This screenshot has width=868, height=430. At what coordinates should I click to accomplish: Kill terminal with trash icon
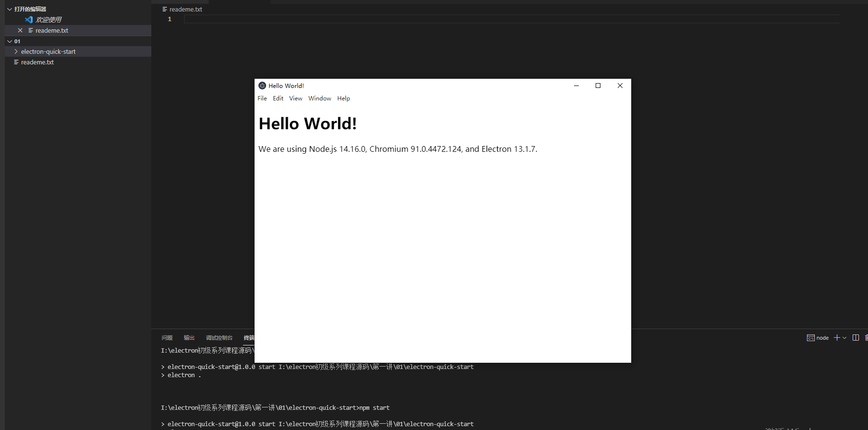866,338
